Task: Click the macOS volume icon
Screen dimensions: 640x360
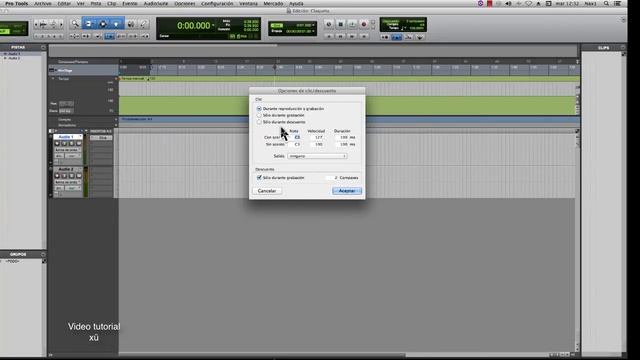Action: click(x=508, y=3)
